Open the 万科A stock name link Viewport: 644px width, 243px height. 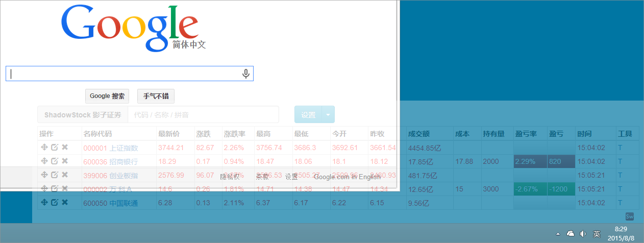click(x=121, y=189)
